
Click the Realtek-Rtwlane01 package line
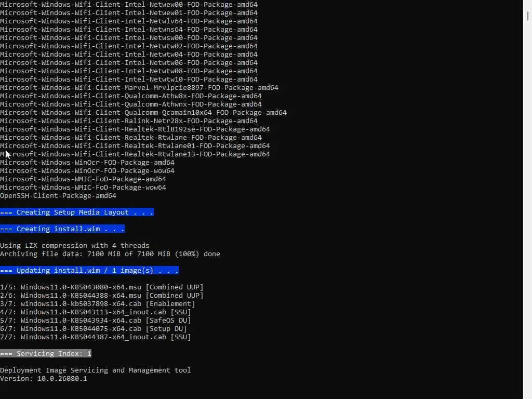(x=135, y=145)
